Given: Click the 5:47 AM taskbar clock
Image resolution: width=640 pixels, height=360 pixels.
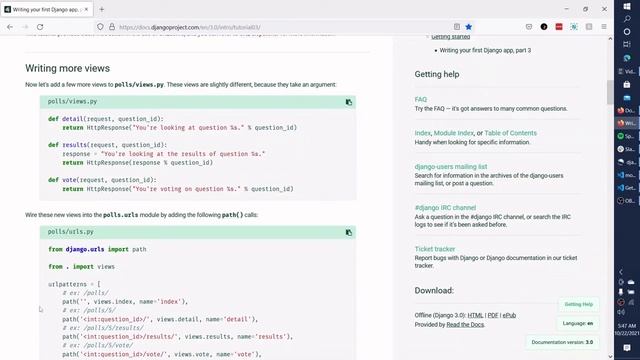Looking at the screenshot, I should click(x=627, y=329).
